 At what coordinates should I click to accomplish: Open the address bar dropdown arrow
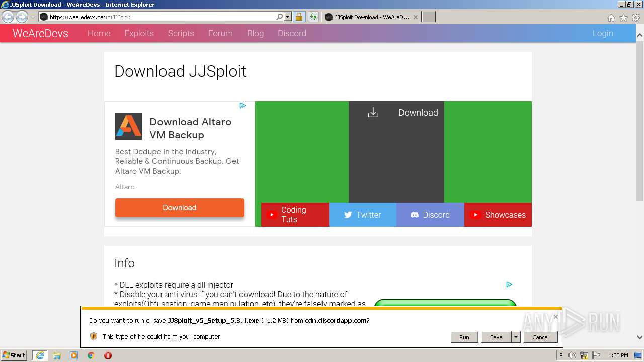click(288, 17)
